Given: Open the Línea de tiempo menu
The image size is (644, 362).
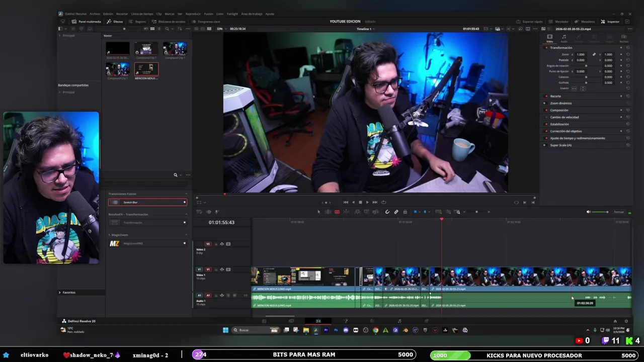Looking at the screenshot, I should pos(142,14).
